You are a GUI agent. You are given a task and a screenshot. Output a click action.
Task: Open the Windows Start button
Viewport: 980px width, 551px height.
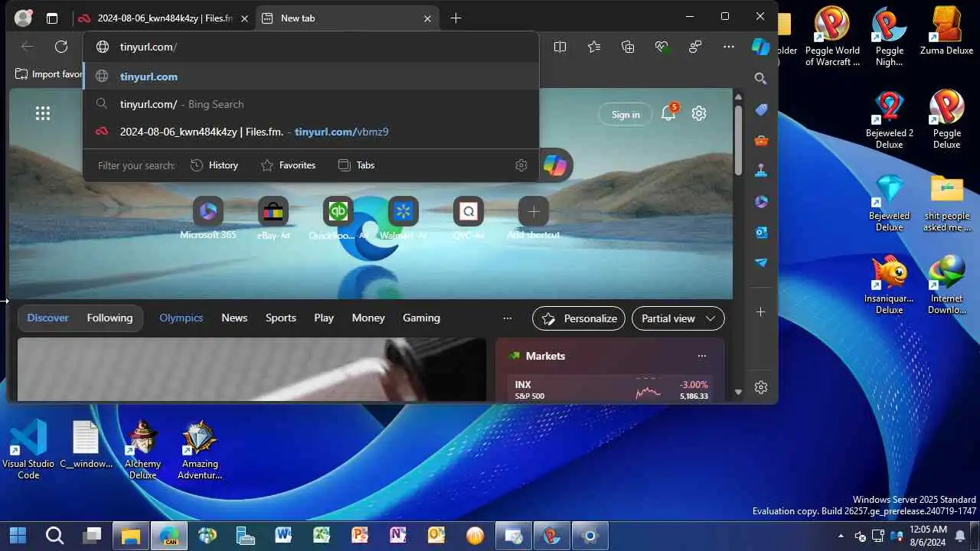(18, 535)
